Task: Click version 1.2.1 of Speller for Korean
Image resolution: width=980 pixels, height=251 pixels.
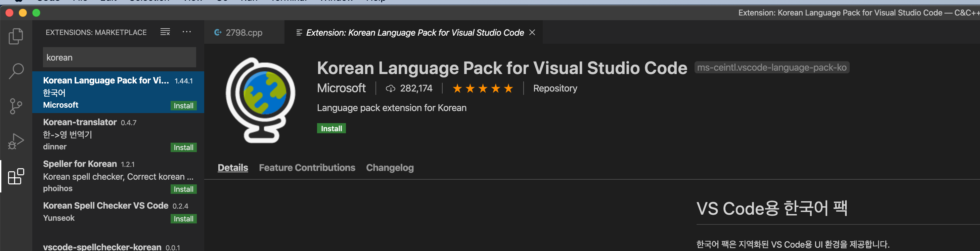Action: pos(127,164)
